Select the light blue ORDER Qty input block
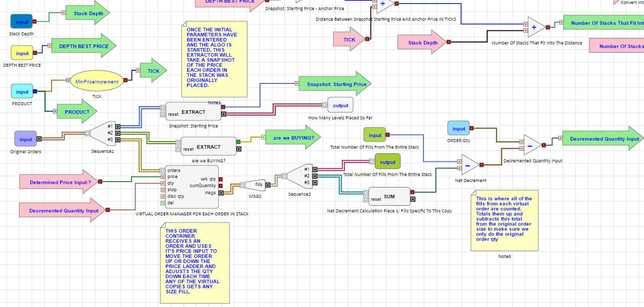Screen dimensions: 644x307 pyautogui.click(x=459, y=128)
